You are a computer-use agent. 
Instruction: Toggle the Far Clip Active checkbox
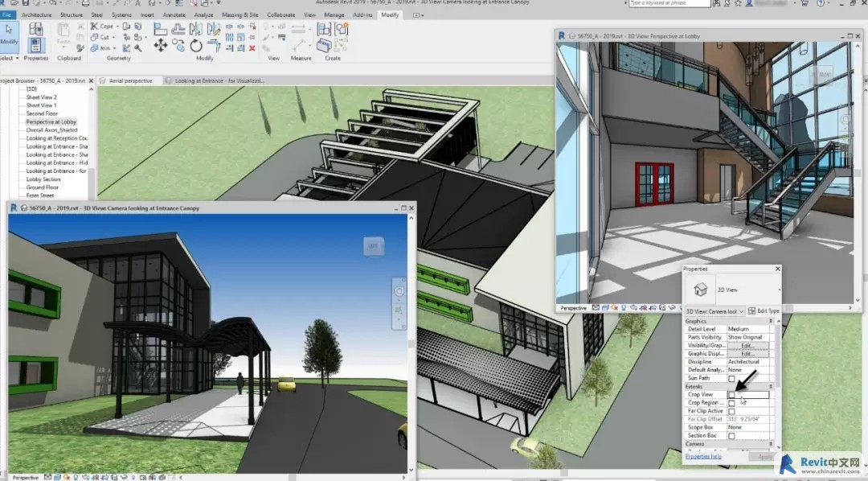point(731,411)
